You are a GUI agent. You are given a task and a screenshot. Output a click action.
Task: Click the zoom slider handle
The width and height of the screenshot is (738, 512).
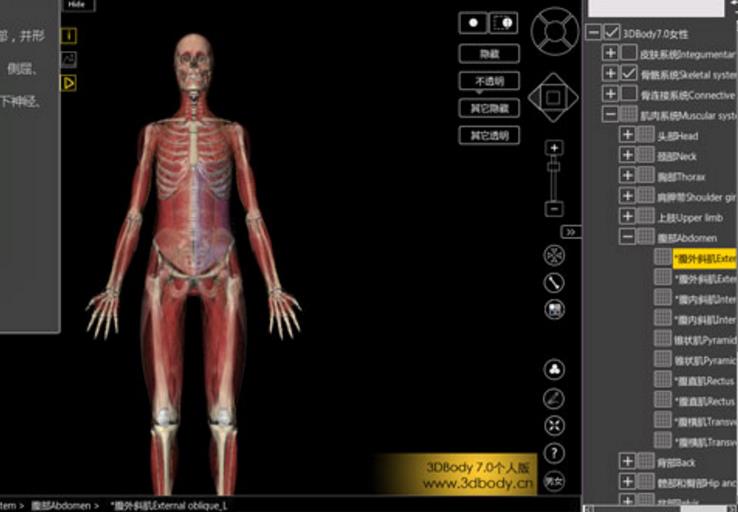tap(554, 167)
